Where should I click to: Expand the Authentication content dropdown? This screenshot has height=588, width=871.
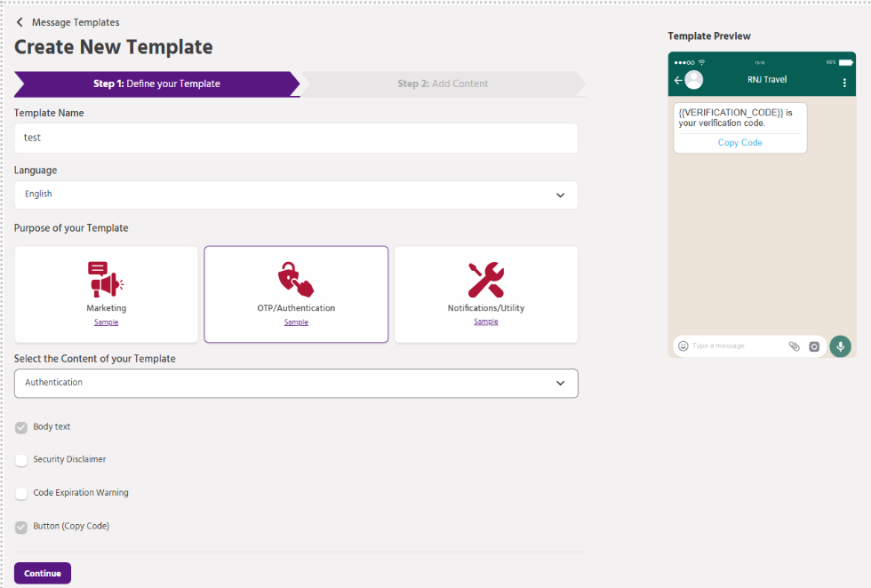point(296,383)
